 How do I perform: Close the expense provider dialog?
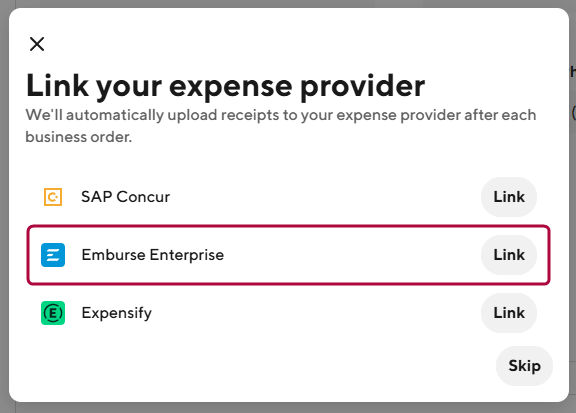(37, 44)
